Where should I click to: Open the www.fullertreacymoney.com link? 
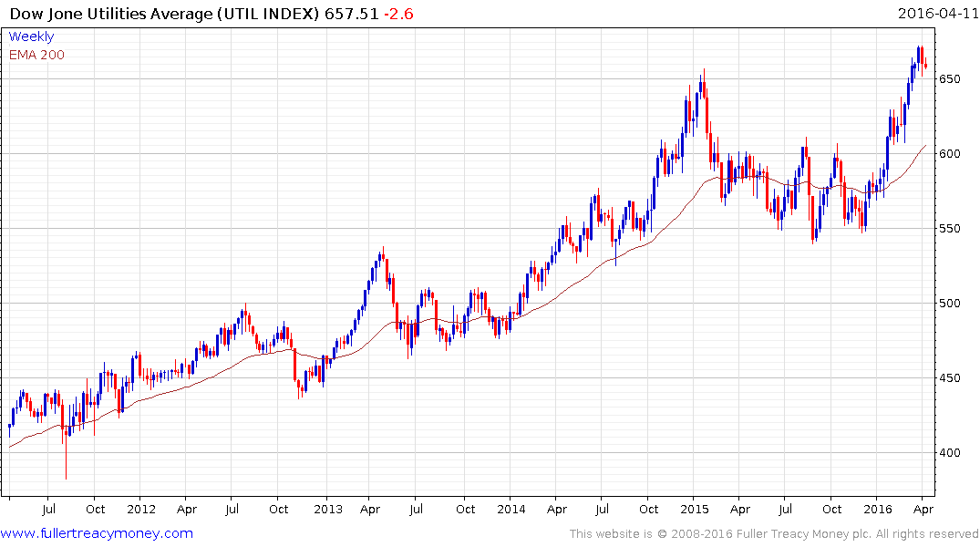[x=97, y=533]
